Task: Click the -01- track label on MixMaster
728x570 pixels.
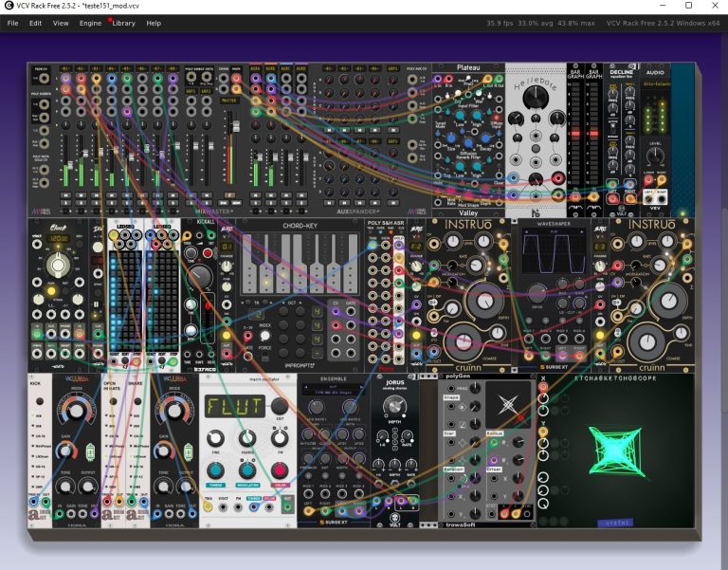Action: pyautogui.click(x=66, y=68)
